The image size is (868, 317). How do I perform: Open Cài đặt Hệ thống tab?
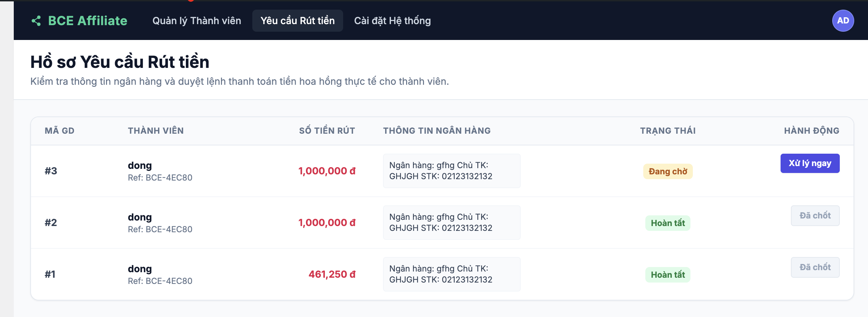[392, 21]
